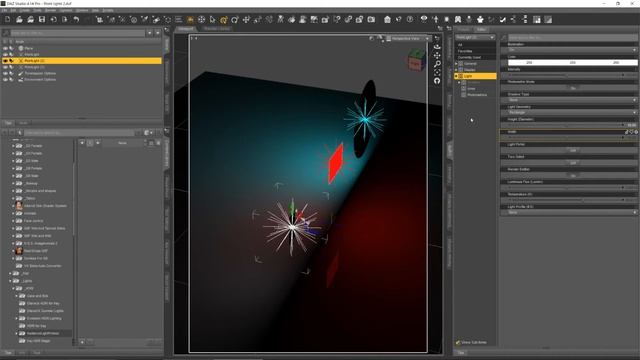
Task: Switch to the Render Library tab
Action: coord(217,29)
